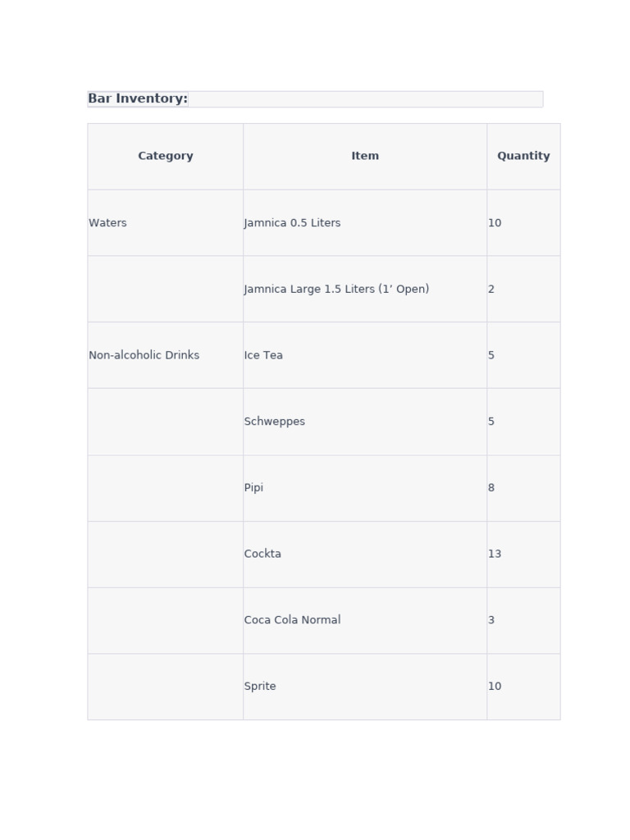Click quantity 8 in the Pipi row
Screen dimensions: 630x840
tap(523, 488)
